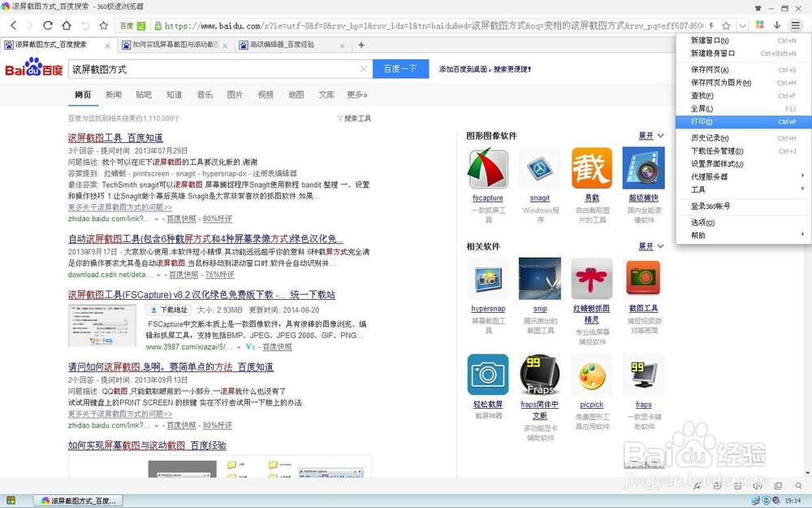Close the 高级编辑器_百度经验 tab
Viewport: 812px width, 508px height.
coord(342,46)
